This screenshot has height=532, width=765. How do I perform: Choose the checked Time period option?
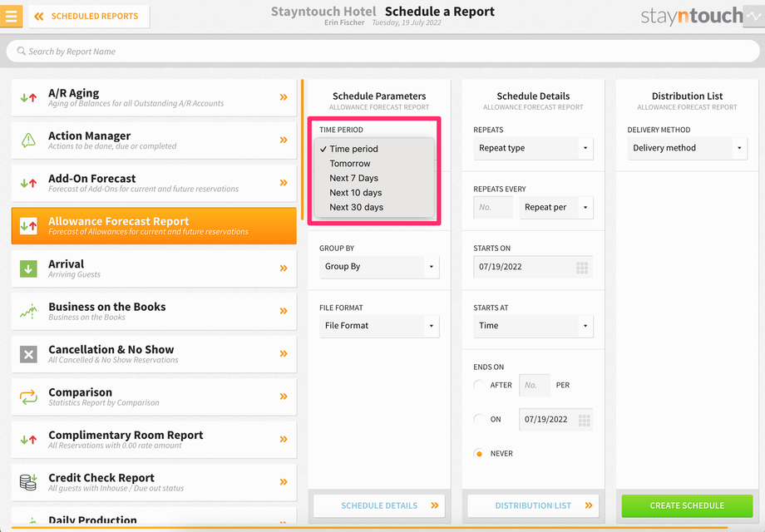pyautogui.click(x=374, y=149)
